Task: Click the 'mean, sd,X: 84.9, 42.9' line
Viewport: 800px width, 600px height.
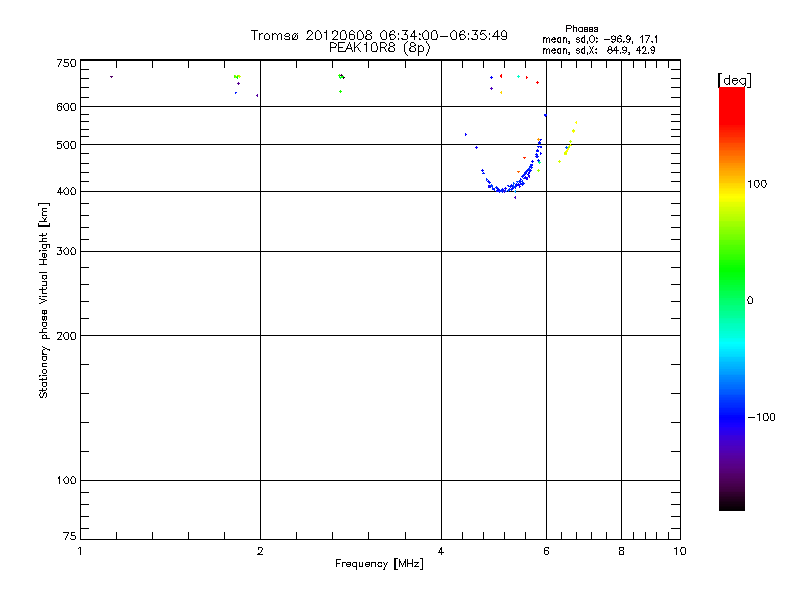Action: [598, 50]
